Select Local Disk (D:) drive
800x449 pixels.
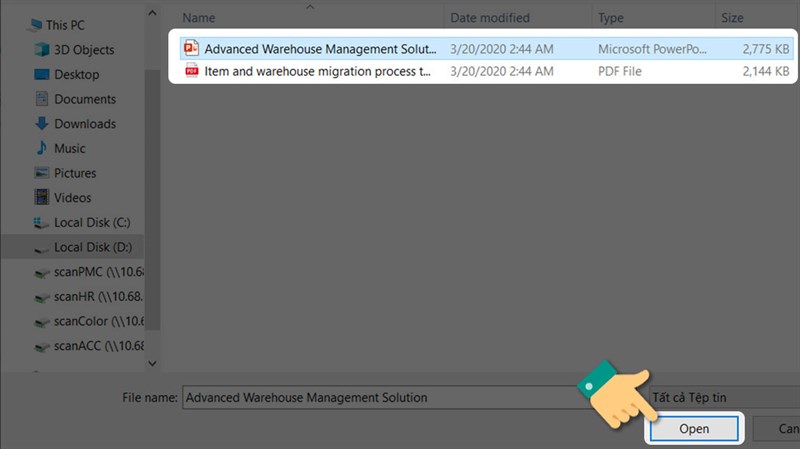pos(92,247)
